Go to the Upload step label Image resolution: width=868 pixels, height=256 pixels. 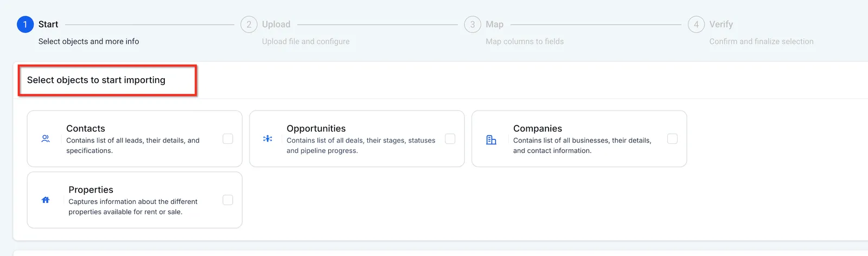(x=276, y=24)
